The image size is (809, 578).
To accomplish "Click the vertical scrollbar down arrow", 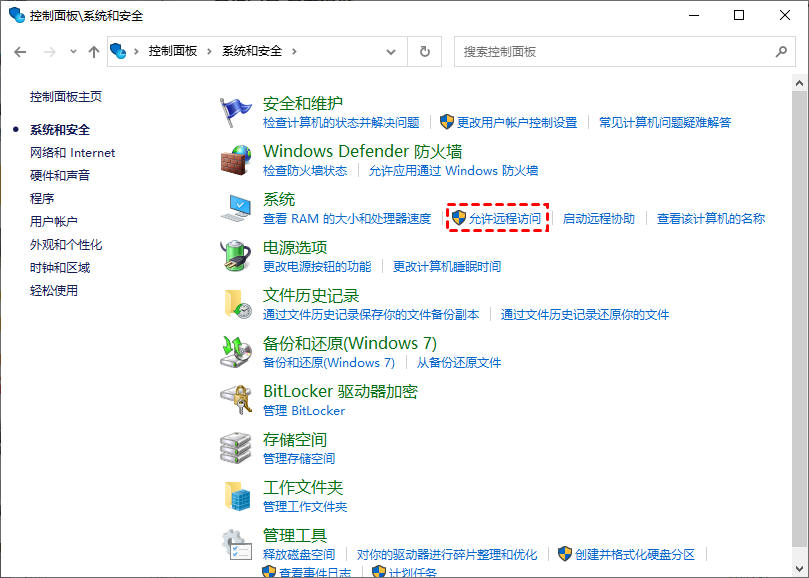I will [799, 568].
